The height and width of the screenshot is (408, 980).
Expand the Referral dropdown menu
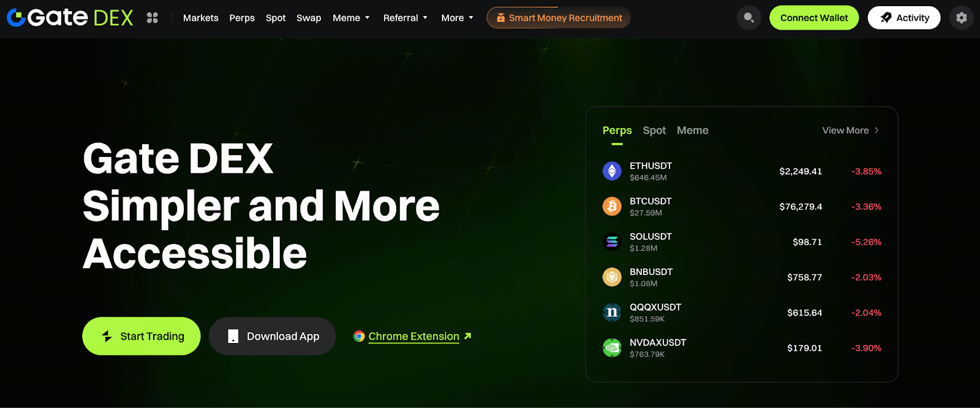[x=405, y=18]
